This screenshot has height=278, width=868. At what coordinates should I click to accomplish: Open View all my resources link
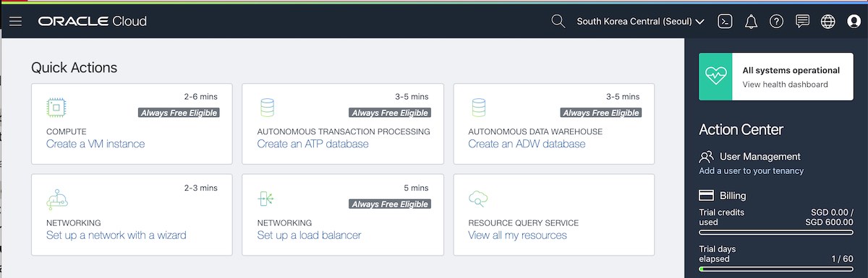[517, 235]
